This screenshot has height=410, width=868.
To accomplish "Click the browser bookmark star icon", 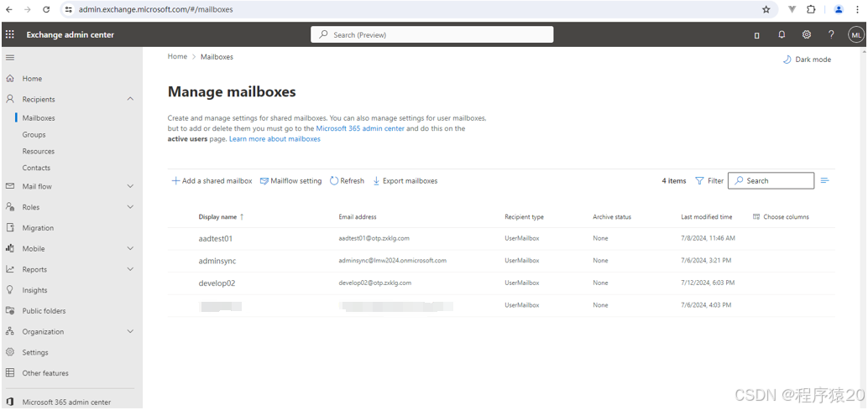I will click(x=766, y=9).
